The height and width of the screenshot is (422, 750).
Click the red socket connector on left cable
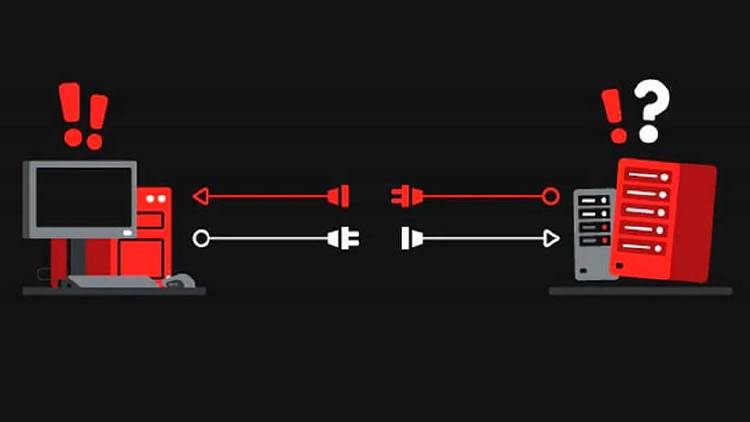[x=338, y=196]
